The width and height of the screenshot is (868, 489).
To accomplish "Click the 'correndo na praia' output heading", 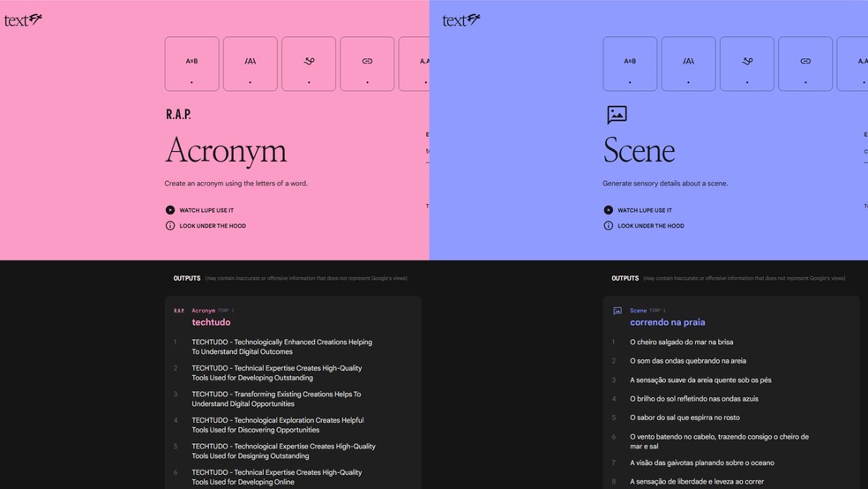I will [667, 322].
